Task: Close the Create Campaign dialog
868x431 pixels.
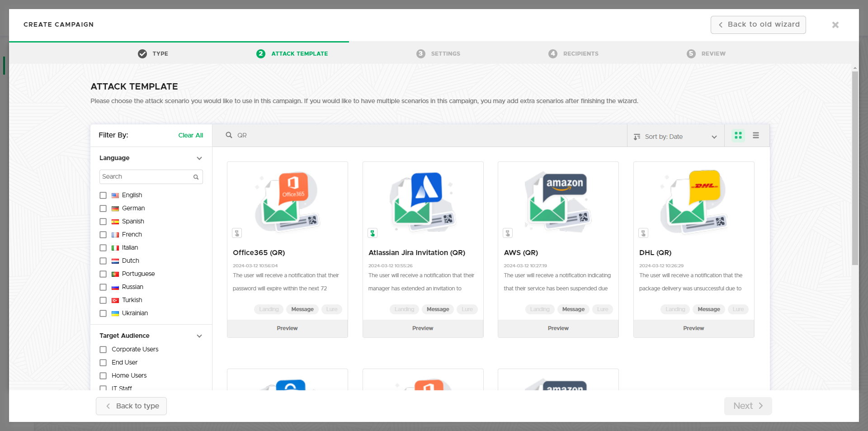Action: 835,25
